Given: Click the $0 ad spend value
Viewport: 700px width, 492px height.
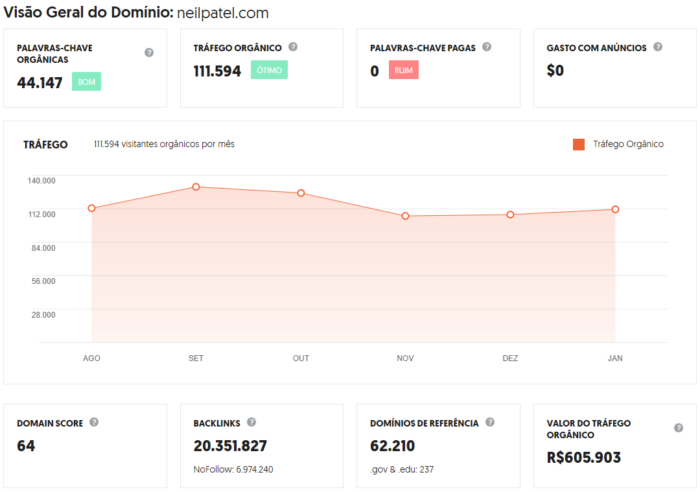Looking at the screenshot, I should click(x=555, y=71).
